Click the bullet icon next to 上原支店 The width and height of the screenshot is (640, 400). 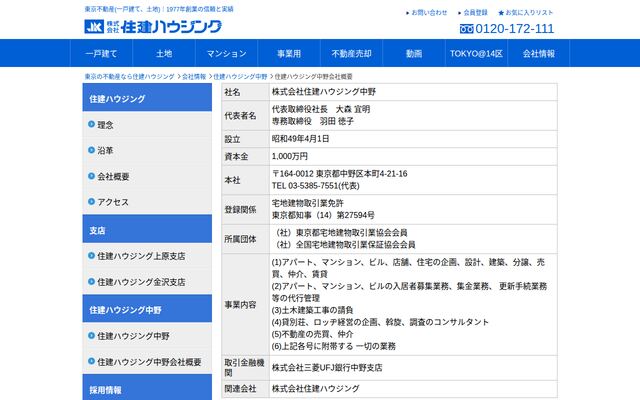click(x=91, y=256)
